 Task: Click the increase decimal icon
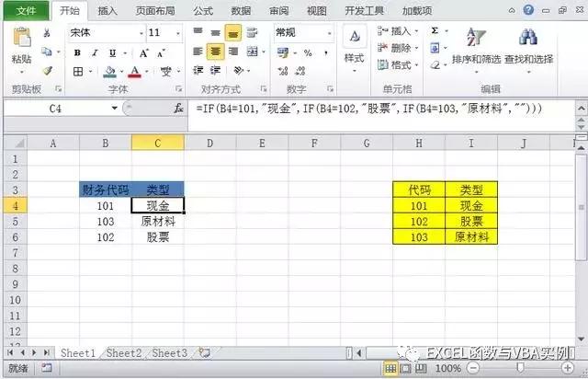[x=283, y=71]
